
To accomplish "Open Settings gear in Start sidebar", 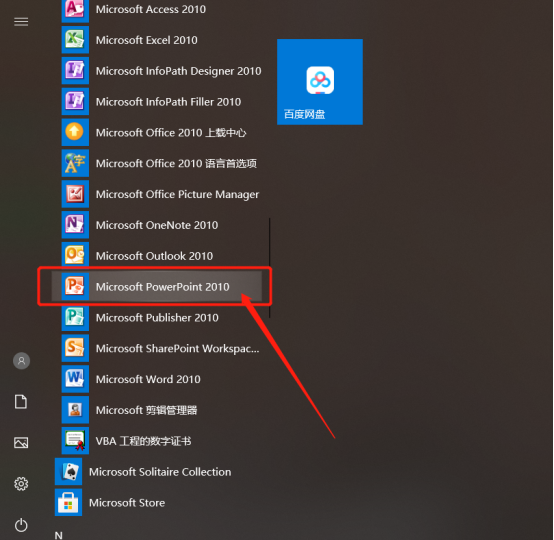I will (x=21, y=483).
